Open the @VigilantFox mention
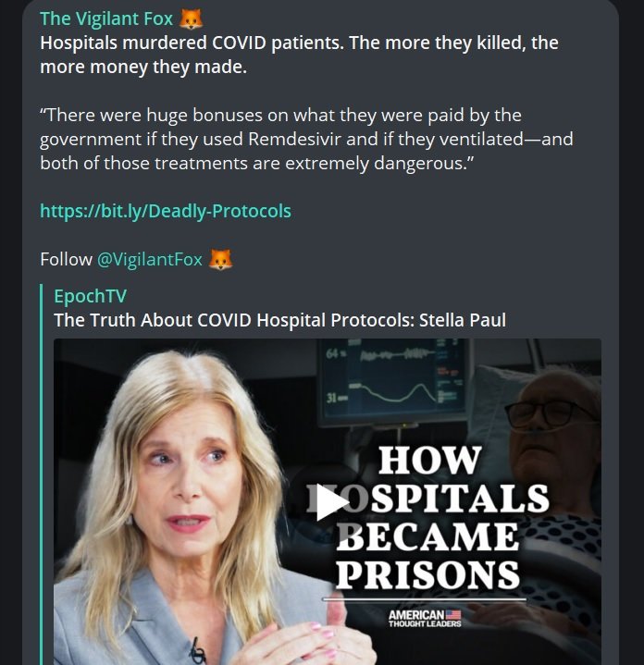This screenshot has width=644, height=665. coord(150,259)
